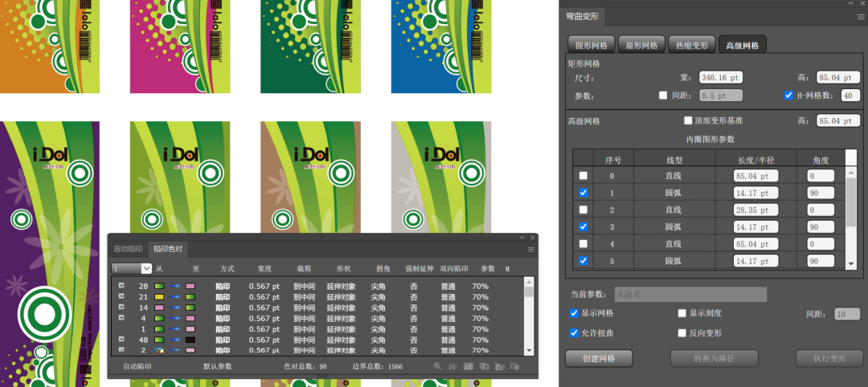Expand the row 4 color pair
The image size is (868, 387).
point(121,317)
